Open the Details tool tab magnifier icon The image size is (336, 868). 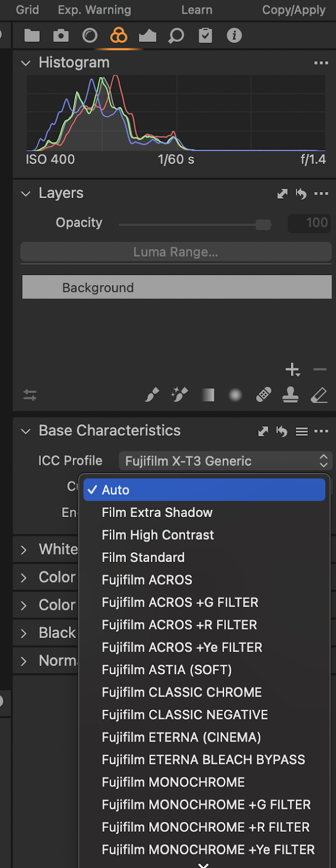pos(176,36)
